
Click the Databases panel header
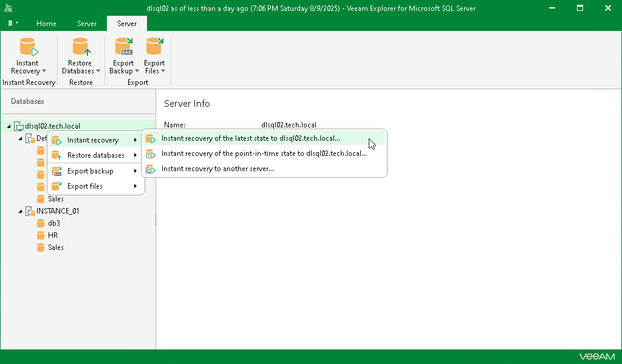(27, 101)
